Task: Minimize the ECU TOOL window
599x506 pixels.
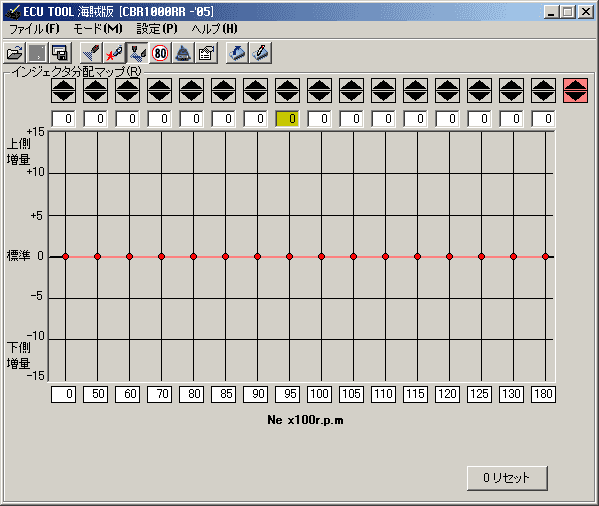Action: coord(551,12)
